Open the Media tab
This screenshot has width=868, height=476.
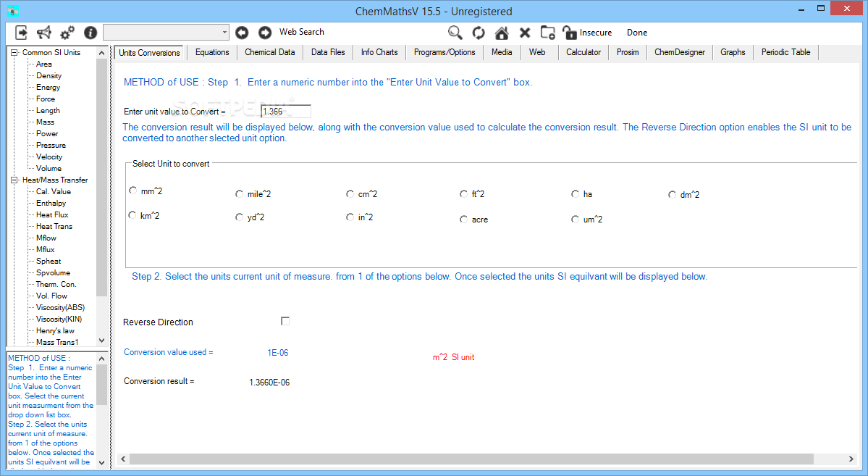(502, 52)
